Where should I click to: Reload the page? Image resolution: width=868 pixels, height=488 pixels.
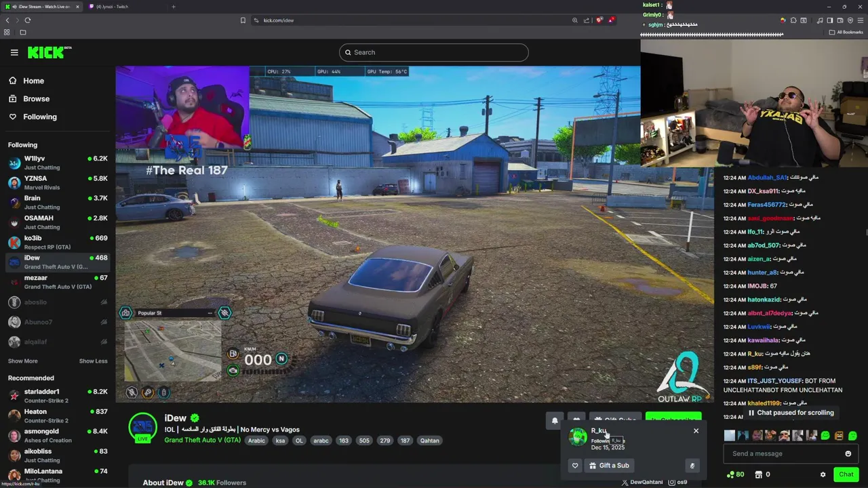point(28,20)
